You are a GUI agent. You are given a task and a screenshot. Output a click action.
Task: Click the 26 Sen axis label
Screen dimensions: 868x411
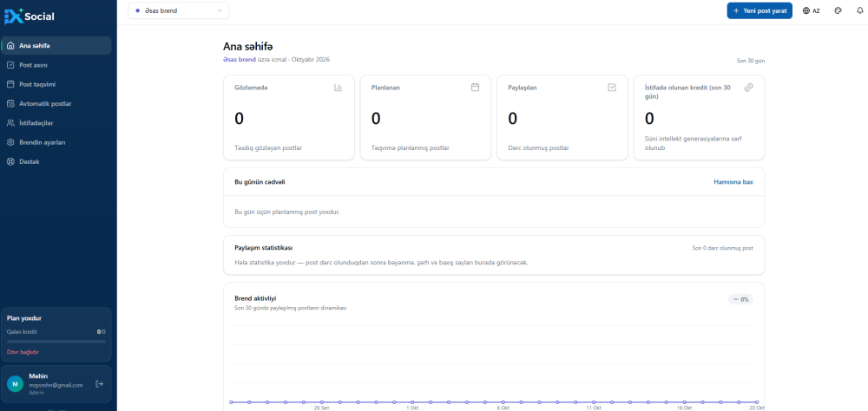[322, 408]
